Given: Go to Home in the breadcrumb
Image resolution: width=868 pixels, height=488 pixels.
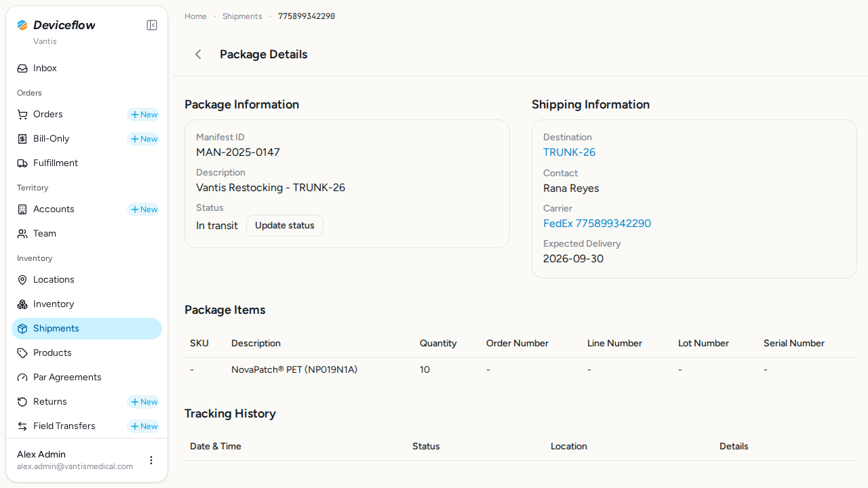Looking at the screenshot, I should click(x=195, y=16).
